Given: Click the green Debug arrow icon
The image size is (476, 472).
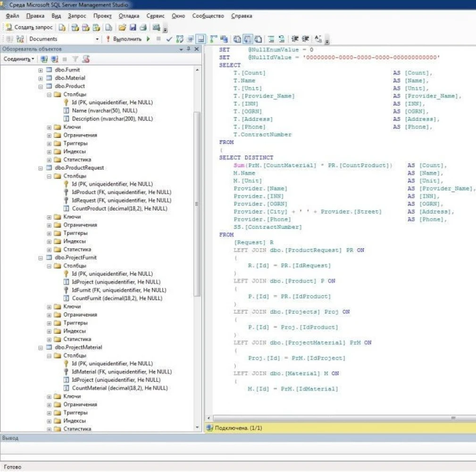Looking at the screenshot, I should click(148, 39).
